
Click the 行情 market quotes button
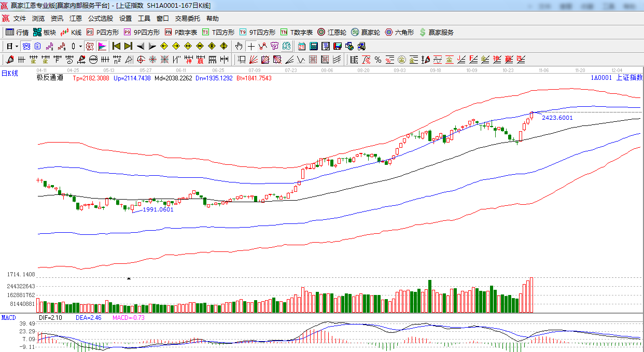(x=17, y=32)
